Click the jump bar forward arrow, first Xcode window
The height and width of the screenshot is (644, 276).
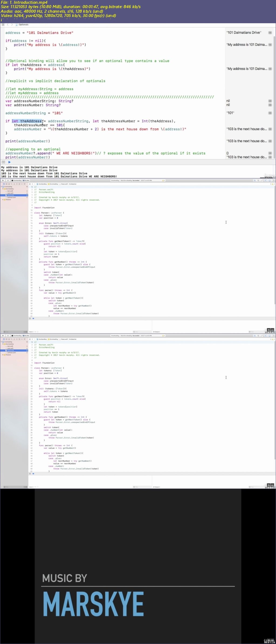[x=35, y=184]
